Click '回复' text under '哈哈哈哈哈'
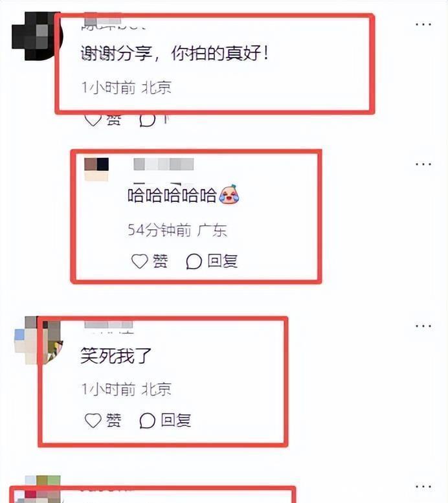448x503 pixels. point(223,261)
